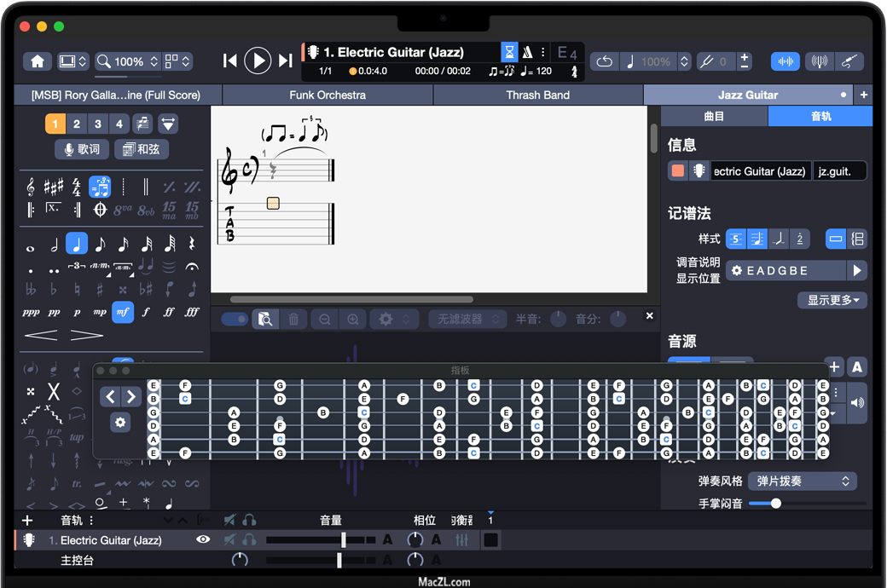Select the treble clef tool
This screenshot has height=588, width=887.
(31, 186)
